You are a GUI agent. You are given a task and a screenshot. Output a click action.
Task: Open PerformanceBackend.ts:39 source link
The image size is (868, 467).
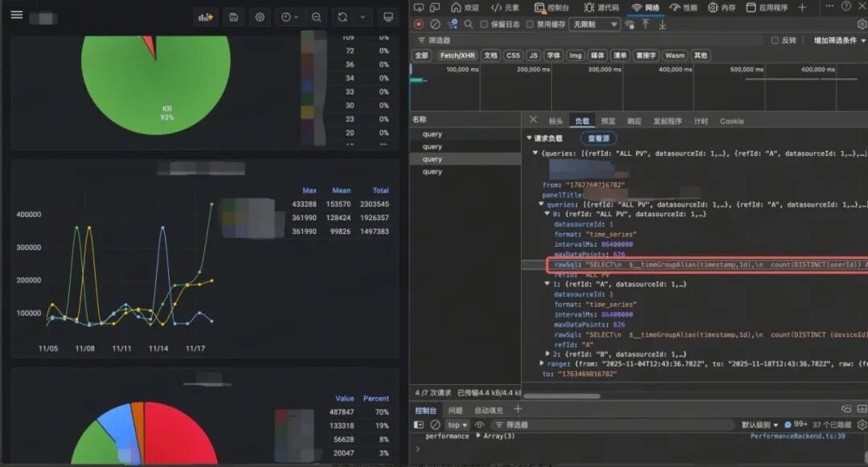point(797,436)
